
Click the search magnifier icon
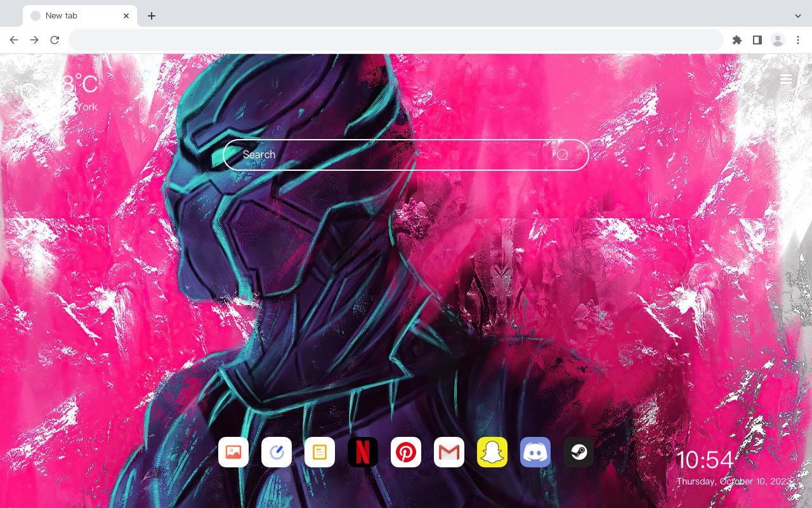(x=563, y=155)
